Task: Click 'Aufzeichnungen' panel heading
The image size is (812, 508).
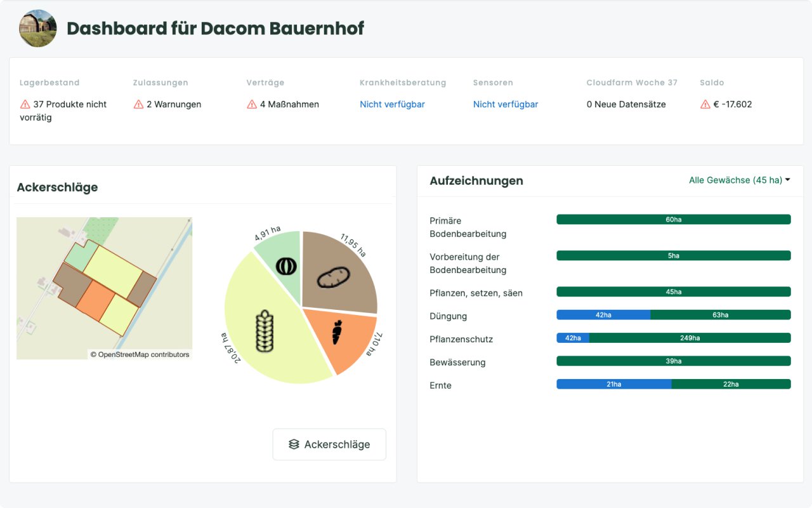Action: coord(476,180)
